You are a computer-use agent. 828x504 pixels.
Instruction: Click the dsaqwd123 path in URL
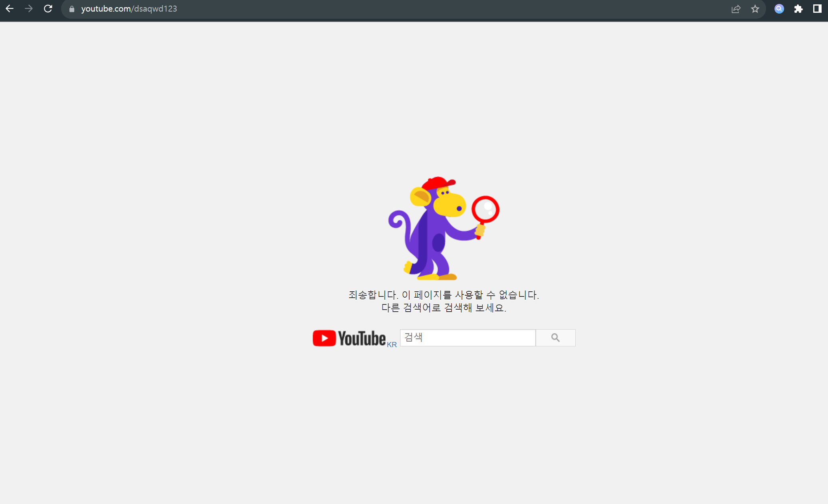[x=156, y=9]
